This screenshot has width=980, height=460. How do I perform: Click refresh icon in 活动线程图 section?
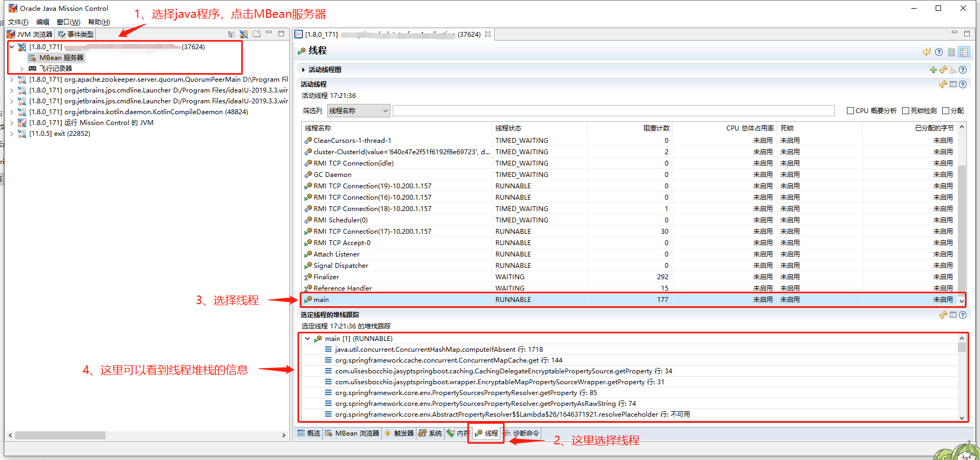943,70
